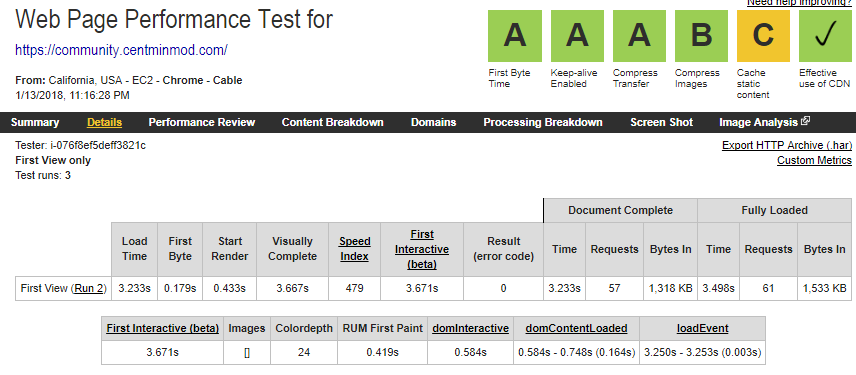
Task: Open the Summary tab
Action: pyautogui.click(x=35, y=122)
